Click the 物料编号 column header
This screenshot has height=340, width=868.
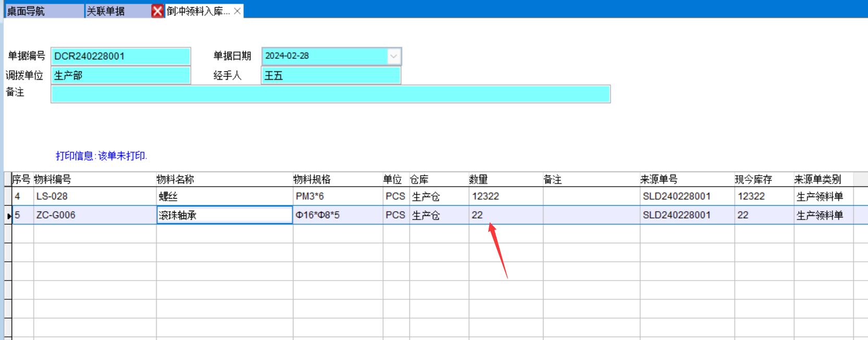(x=53, y=179)
